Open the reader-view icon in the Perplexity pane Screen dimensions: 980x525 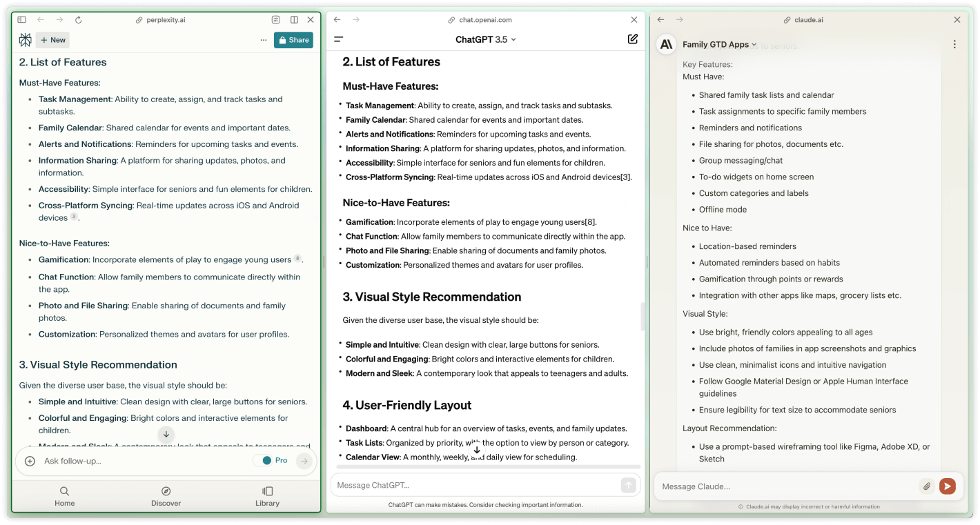point(276,20)
